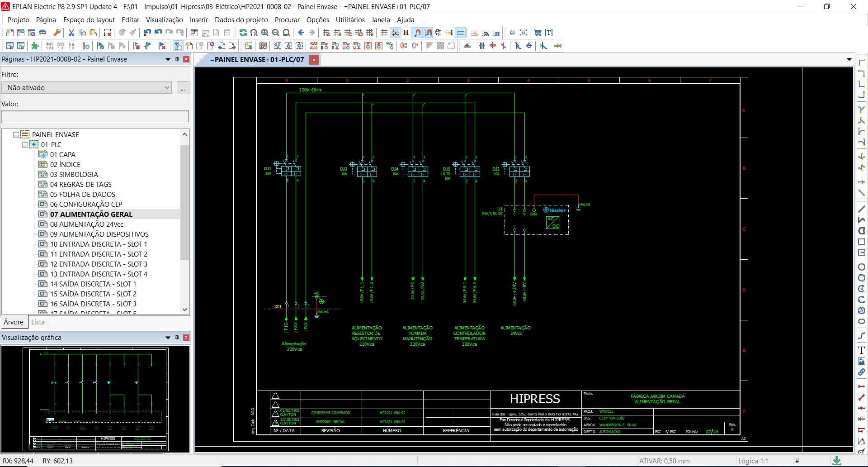Click the Cut scissors icon
The width and height of the screenshot is (868, 467).
pyautogui.click(x=71, y=33)
